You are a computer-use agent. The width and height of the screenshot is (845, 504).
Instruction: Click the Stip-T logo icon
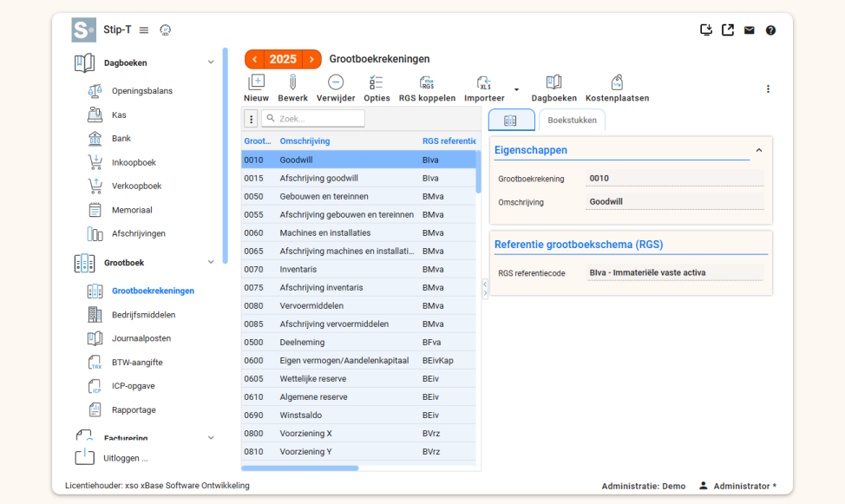[x=83, y=29]
